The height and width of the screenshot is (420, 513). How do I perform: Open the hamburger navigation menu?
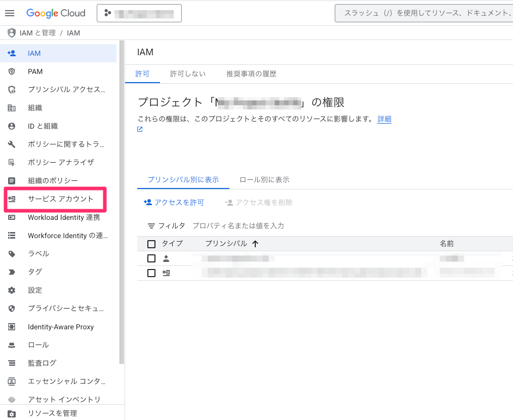10,13
